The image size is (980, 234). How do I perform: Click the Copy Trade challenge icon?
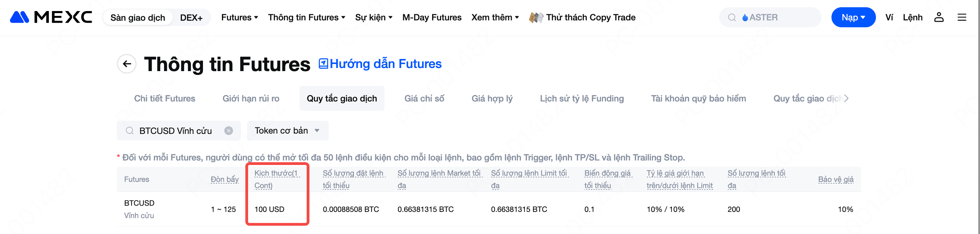(x=535, y=18)
